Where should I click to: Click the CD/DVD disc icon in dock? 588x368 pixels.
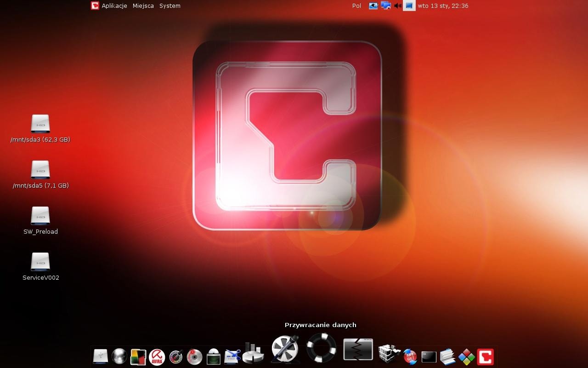[x=195, y=356]
